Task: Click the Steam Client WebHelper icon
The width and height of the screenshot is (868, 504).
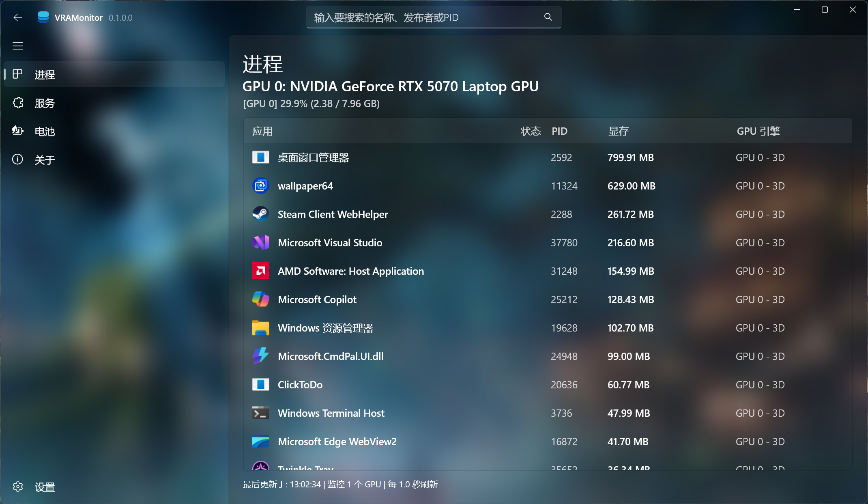Action: point(260,214)
